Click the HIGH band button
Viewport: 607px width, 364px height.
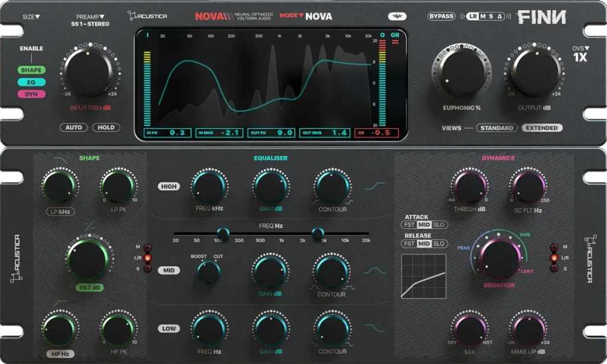coord(169,186)
